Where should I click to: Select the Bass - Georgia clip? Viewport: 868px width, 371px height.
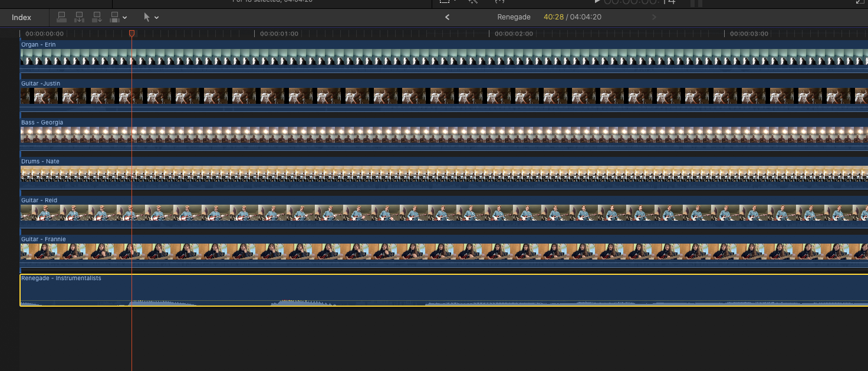point(444,134)
